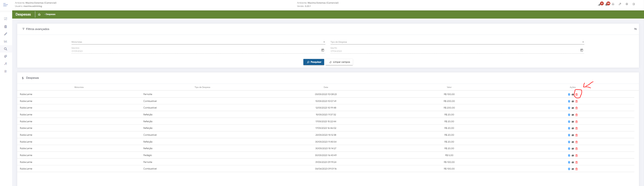
Task: Click the Limpar campos button
Action: (x=339, y=62)
